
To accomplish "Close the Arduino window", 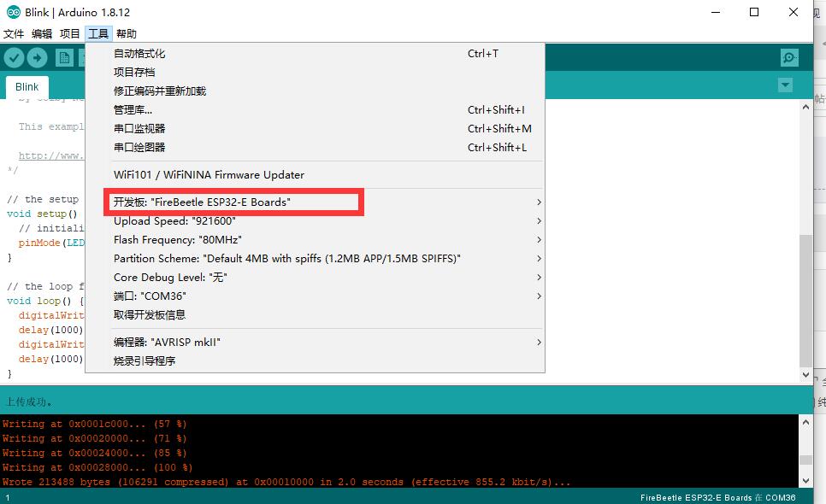I will 794,12.
